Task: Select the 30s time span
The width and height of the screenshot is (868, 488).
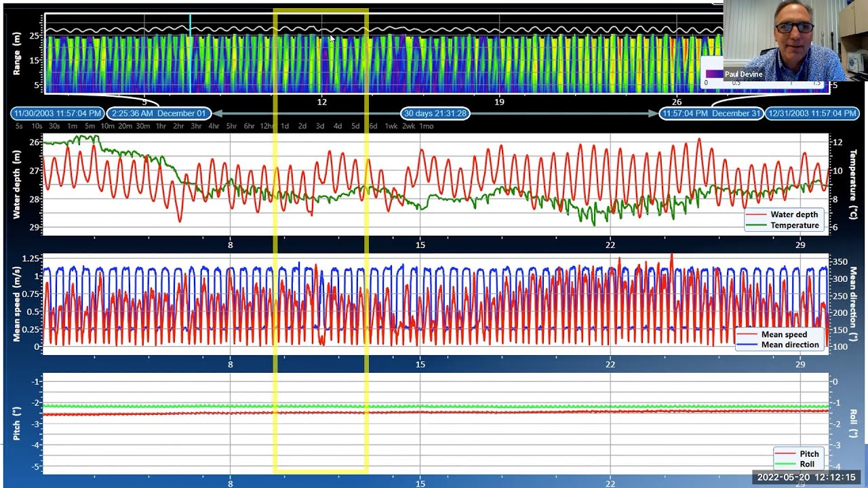Action: (x=54, y=126)
